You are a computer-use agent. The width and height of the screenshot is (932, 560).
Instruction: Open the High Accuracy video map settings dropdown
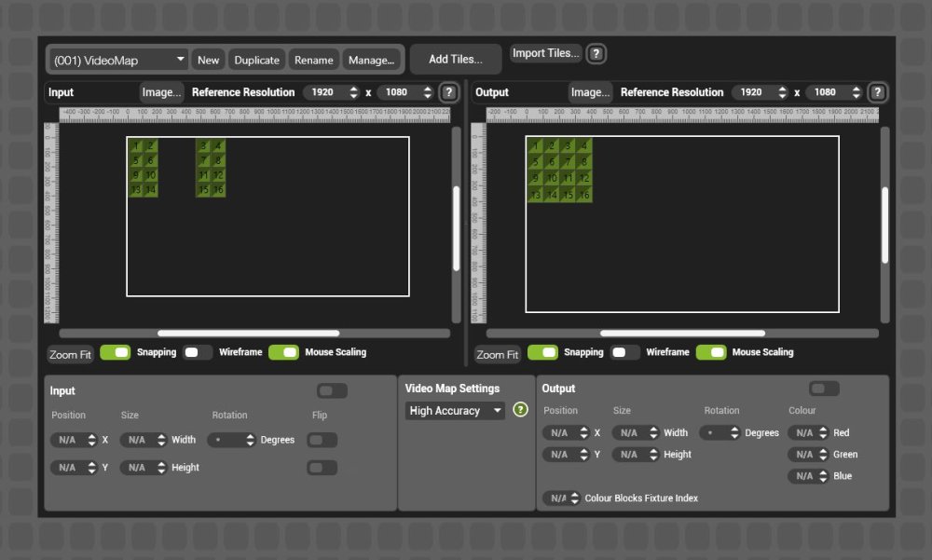(x=454, y=410)
